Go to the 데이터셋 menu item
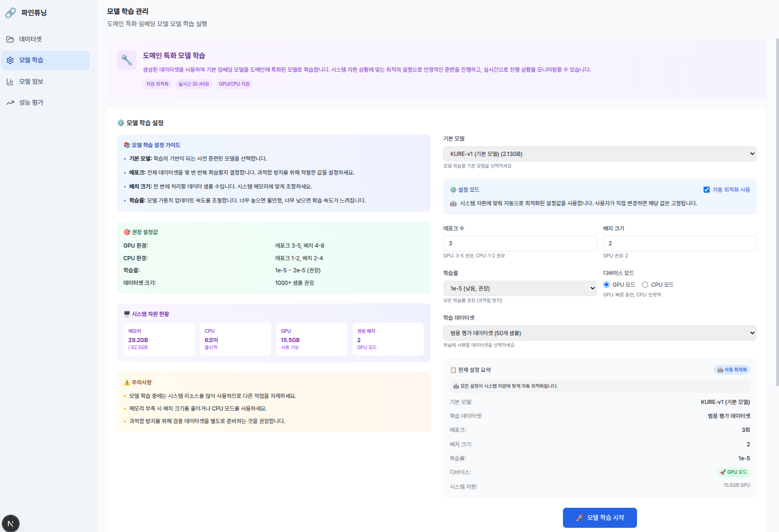 pyautogui.click(x=31, y=39)
